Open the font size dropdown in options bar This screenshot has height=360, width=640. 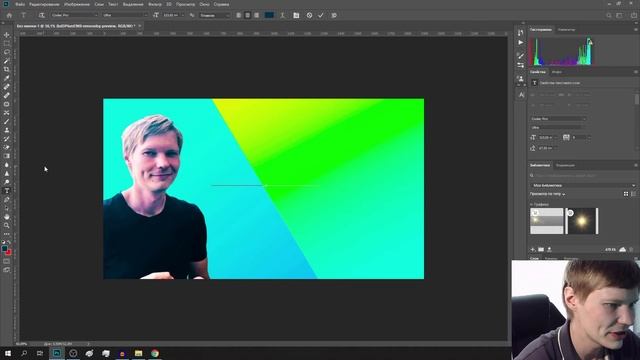173,15
